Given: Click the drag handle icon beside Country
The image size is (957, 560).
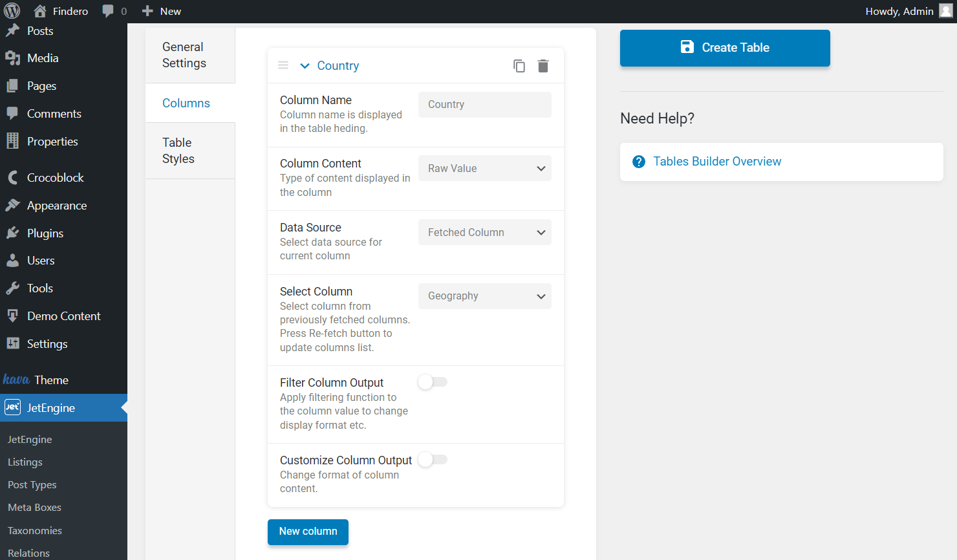Looking at the screenshot, I should [283, 65].
